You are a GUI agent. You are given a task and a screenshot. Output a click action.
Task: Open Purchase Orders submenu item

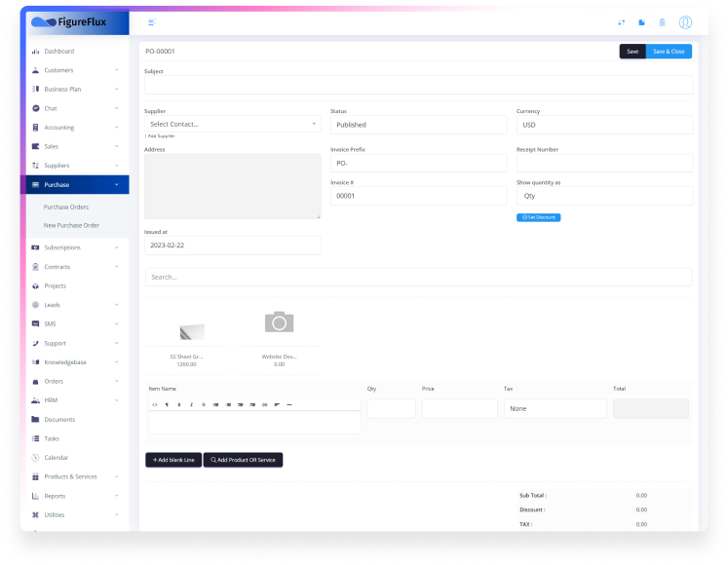tap(66, 207)
